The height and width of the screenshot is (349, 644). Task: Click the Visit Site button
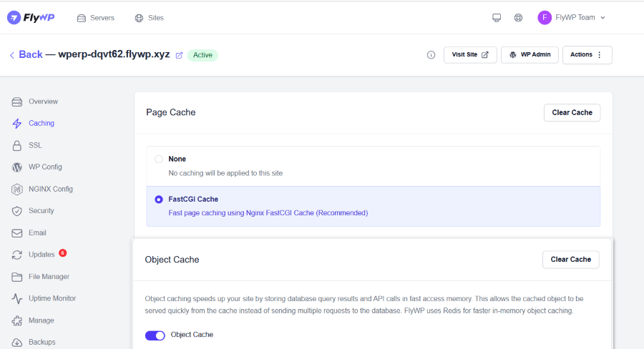click(x=470, y=55)
